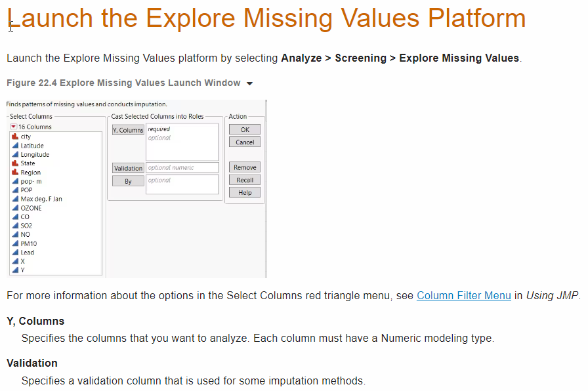Expand the Figure 22.4 caption arrow
Viewport: 588px width, 391px height.
(249, 83)
